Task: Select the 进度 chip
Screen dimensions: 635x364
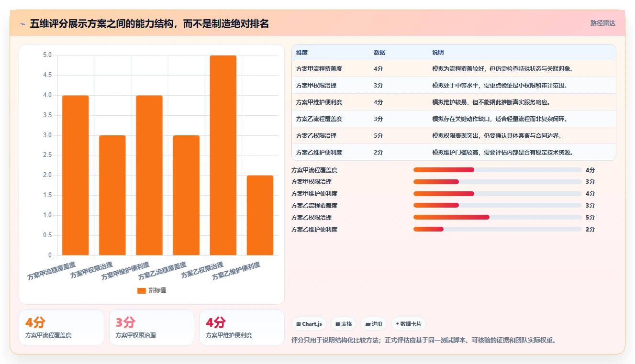Action: [x=374, y=324]
